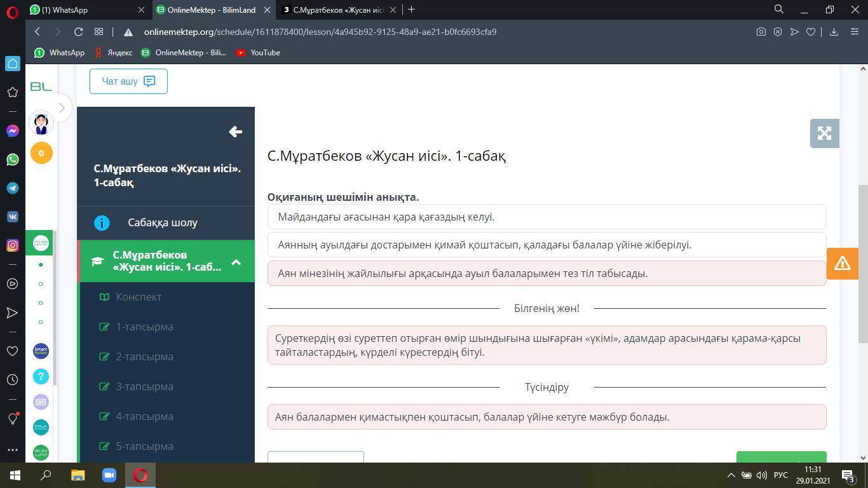
Task: Click the page scrollbar up arrow
Action: tap(863, 69)
